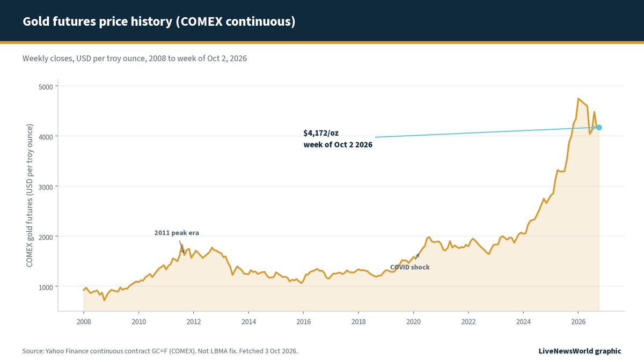Click the x-axis tick label '2016'

click(x=303, y=322)
